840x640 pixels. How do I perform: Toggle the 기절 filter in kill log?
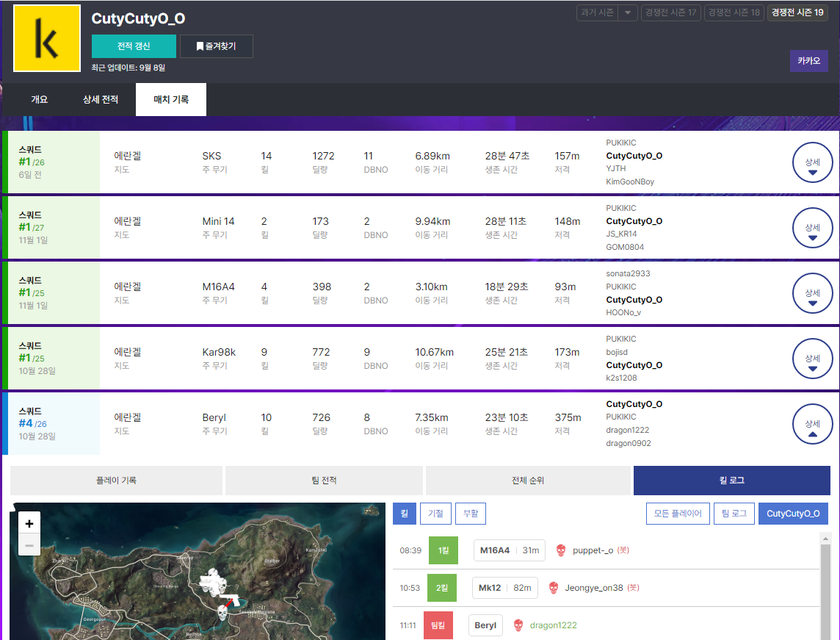[435, 514]
